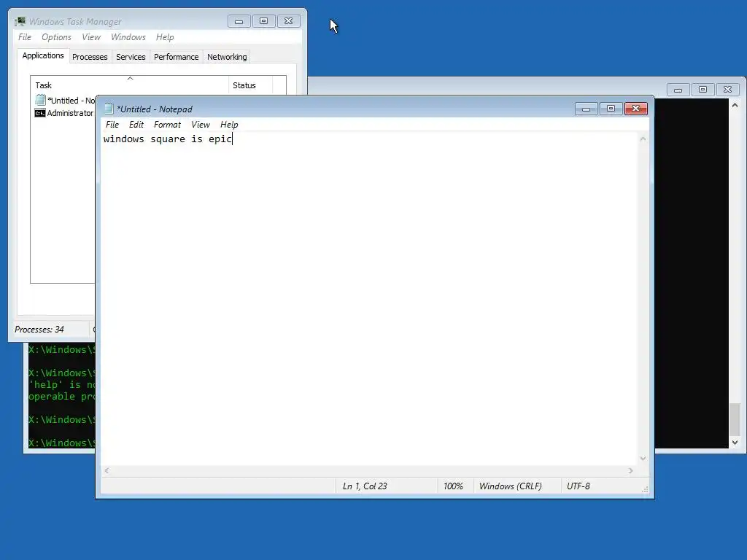Click Notepad's vertical scrollbar down arrow
Screen dimensions: 747x560
(x=643, y=458)
